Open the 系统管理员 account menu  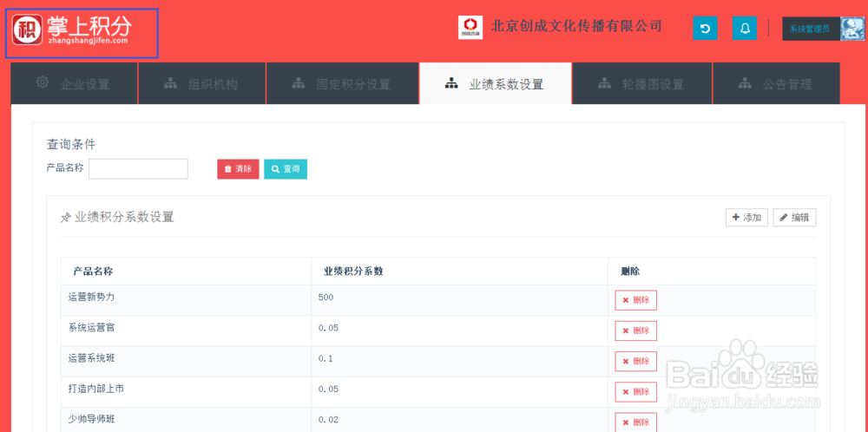click(x=811, y=29)
